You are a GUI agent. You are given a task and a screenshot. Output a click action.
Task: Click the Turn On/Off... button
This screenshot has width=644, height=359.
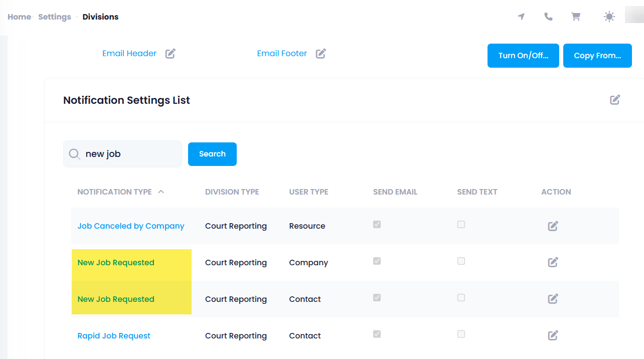(x=523, y=56)
